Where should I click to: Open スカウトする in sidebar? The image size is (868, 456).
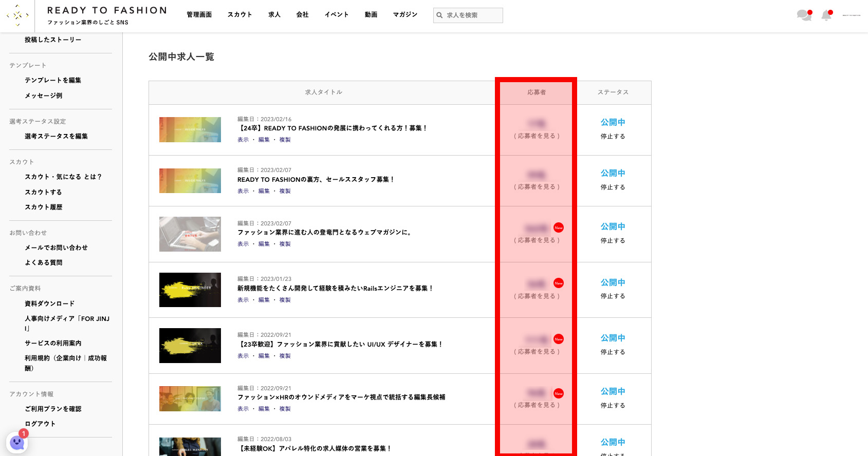coord(43,192)
